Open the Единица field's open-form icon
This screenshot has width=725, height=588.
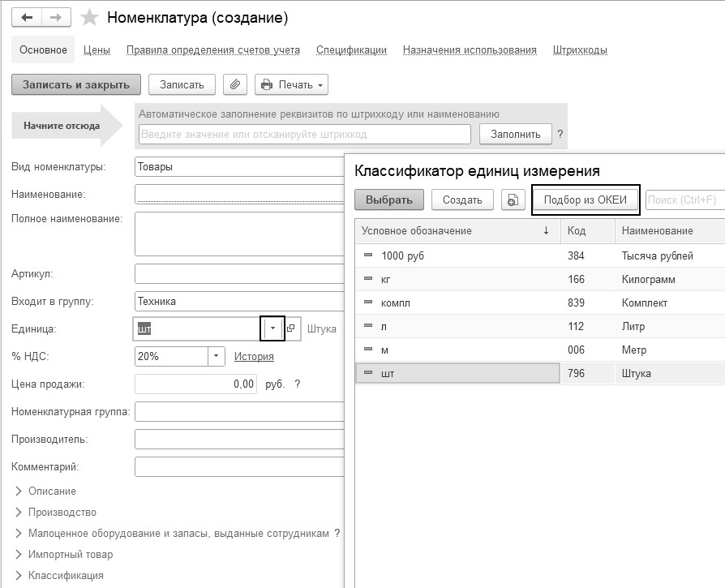293,329
